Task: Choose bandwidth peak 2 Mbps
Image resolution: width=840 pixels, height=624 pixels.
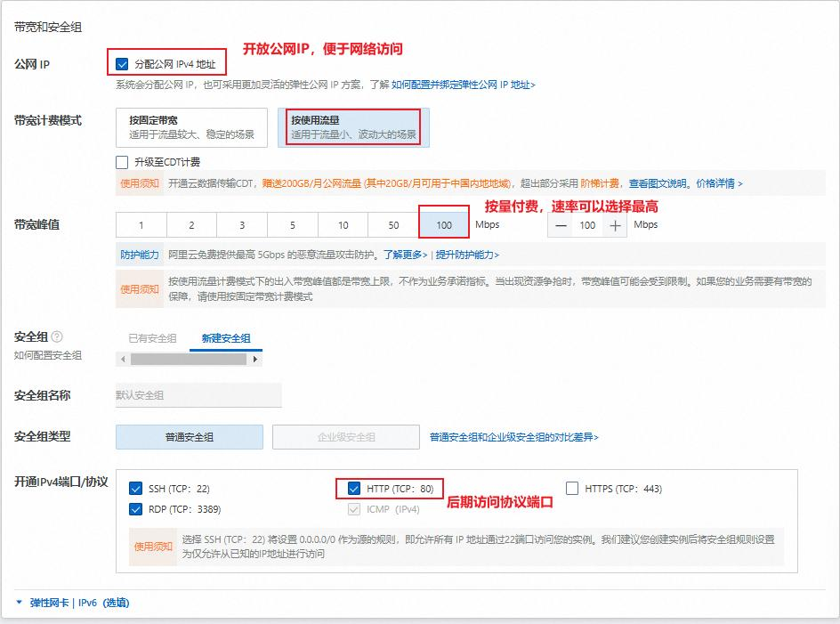Action: (192, 225)
